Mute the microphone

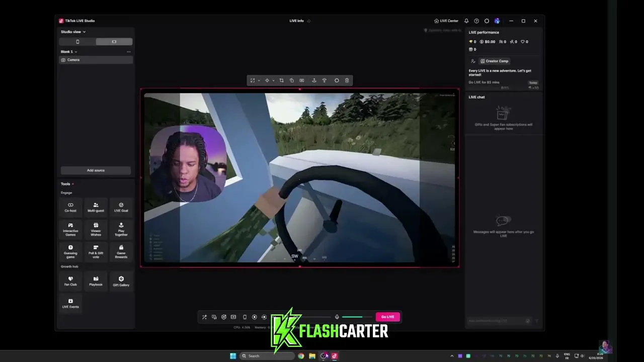tap(337, 317)
